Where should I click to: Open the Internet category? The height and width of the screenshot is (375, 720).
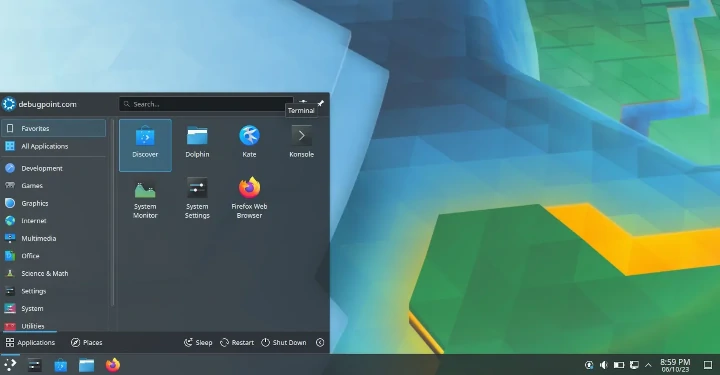tap(53, 221)
